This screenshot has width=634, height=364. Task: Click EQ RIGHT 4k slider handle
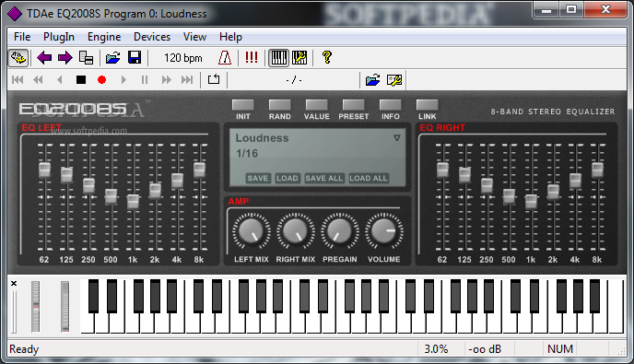[x=575, y=181]
